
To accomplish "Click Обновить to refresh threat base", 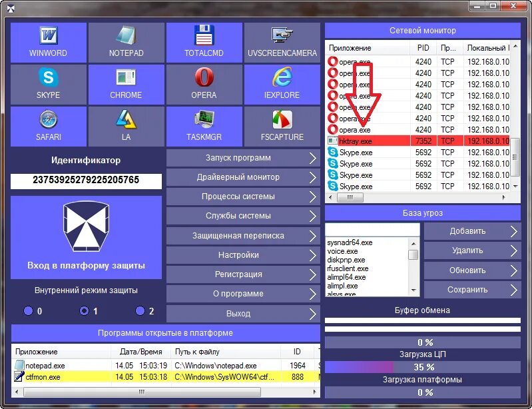I will click(472, 270).
